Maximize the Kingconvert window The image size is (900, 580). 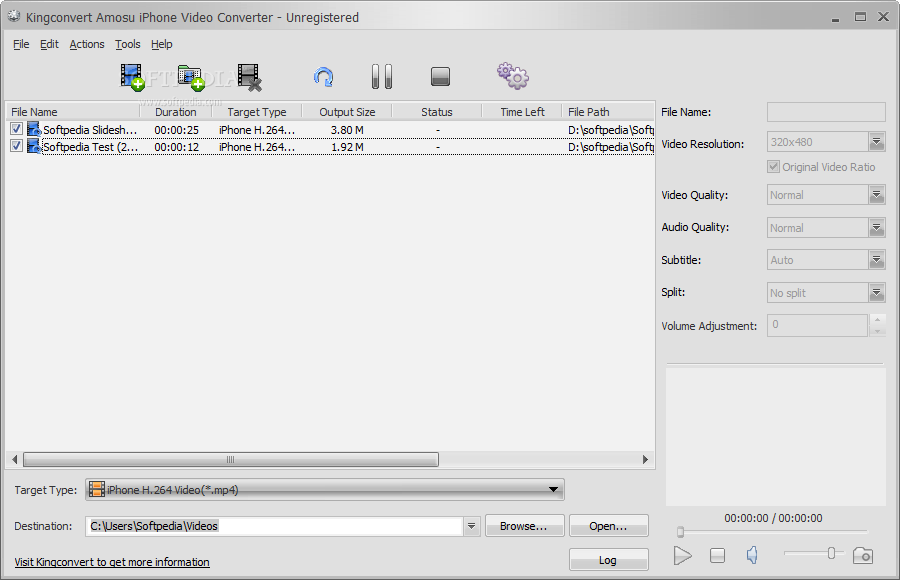[860, 17]
